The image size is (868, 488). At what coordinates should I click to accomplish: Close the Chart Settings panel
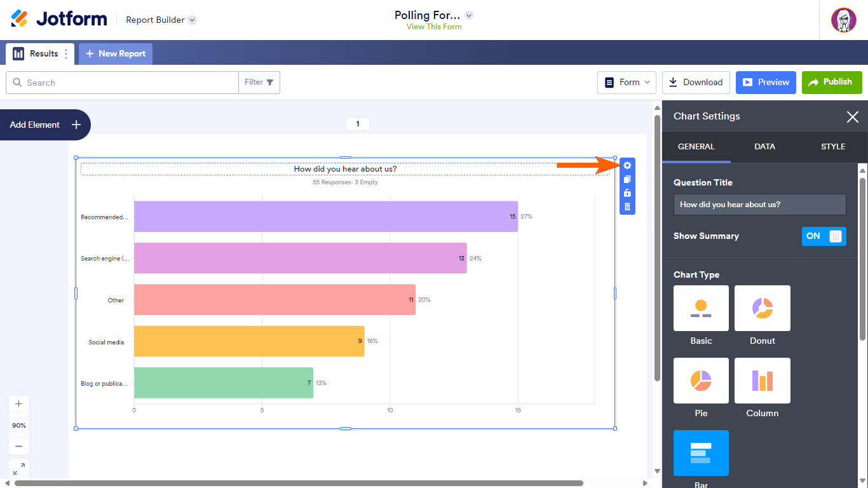click(853, 116)
